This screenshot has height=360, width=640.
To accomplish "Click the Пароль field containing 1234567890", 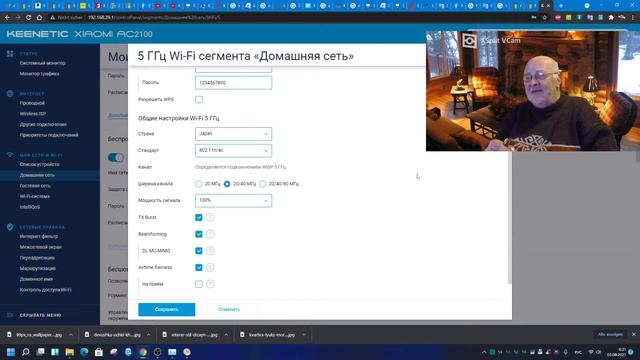I will pos(233,83).
